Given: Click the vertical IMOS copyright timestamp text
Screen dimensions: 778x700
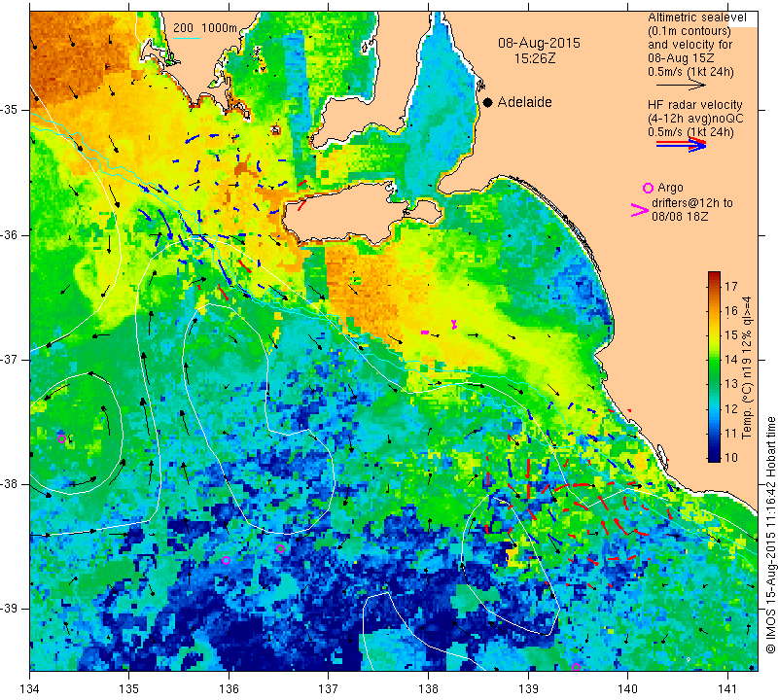Looking at the screenshot, I should click(770, 535).
